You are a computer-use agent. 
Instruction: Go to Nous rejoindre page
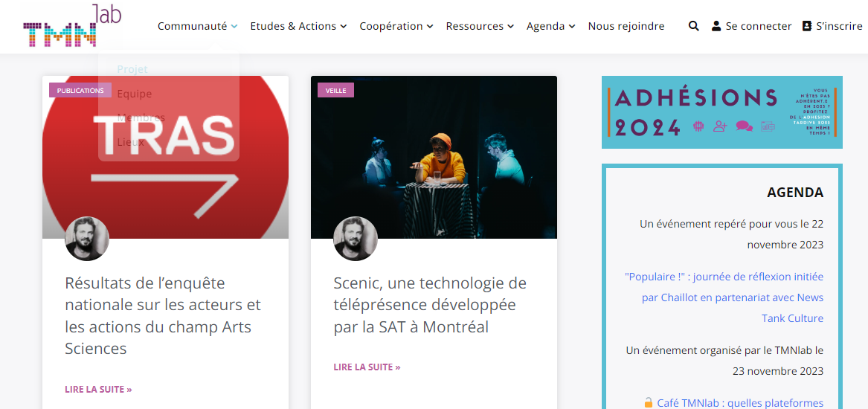(626, 26)
